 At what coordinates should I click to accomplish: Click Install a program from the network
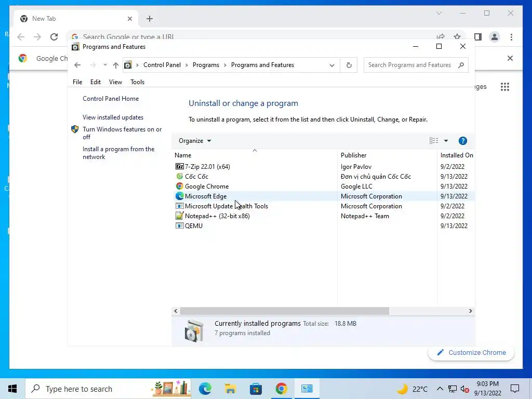118,153
